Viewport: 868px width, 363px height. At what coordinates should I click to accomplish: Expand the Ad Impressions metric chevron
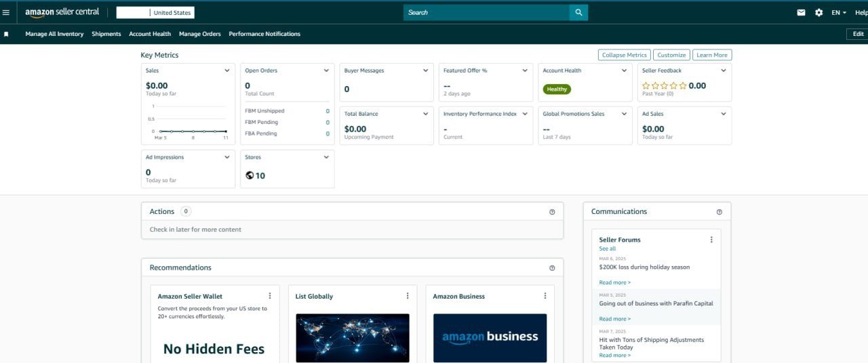point(227,157)
